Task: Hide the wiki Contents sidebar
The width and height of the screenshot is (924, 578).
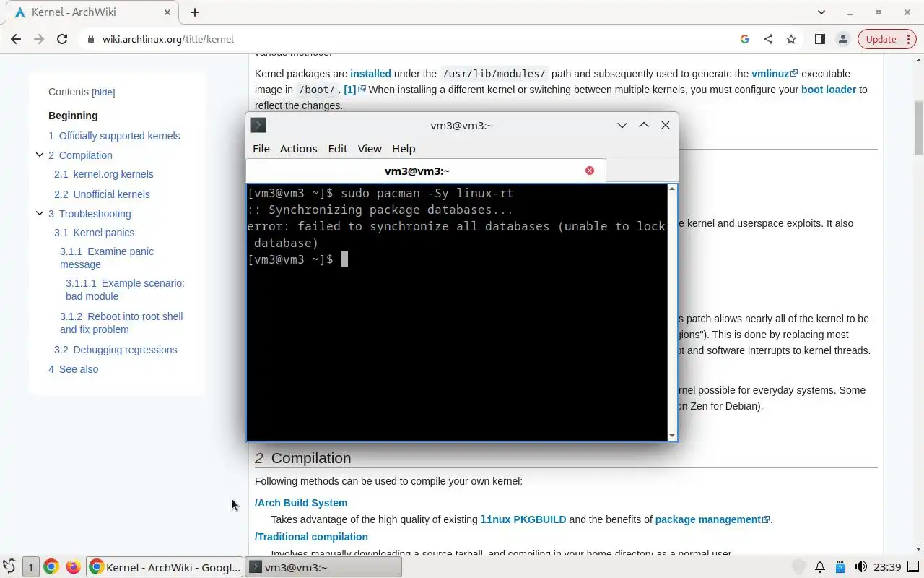Action: click(103, 92)
